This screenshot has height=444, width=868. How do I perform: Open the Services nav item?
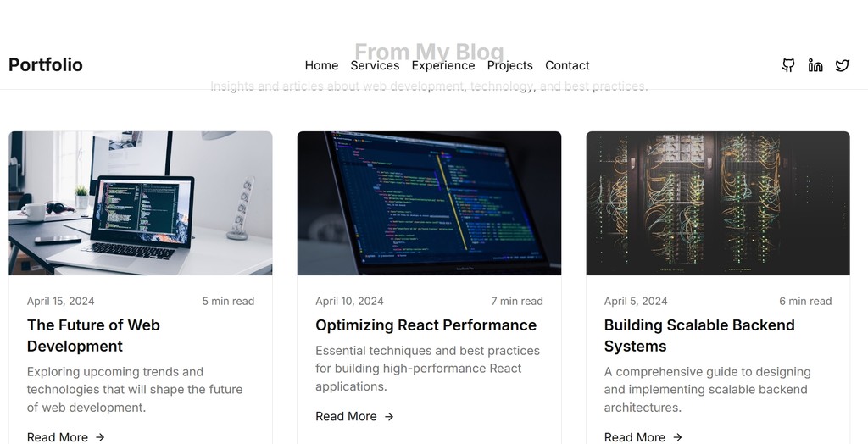pos(375,65)
